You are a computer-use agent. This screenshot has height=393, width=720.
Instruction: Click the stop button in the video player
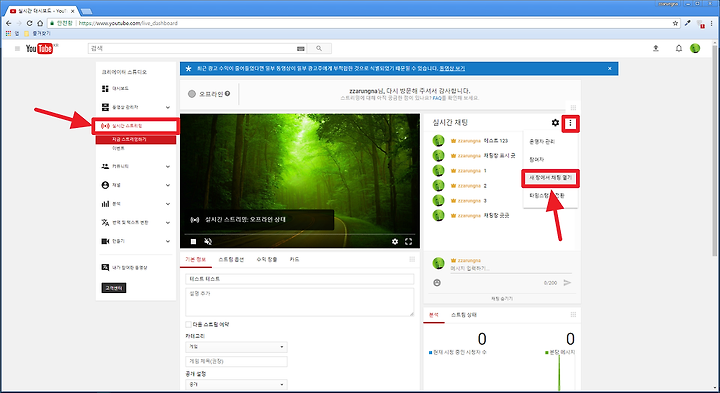click(193, 241)
